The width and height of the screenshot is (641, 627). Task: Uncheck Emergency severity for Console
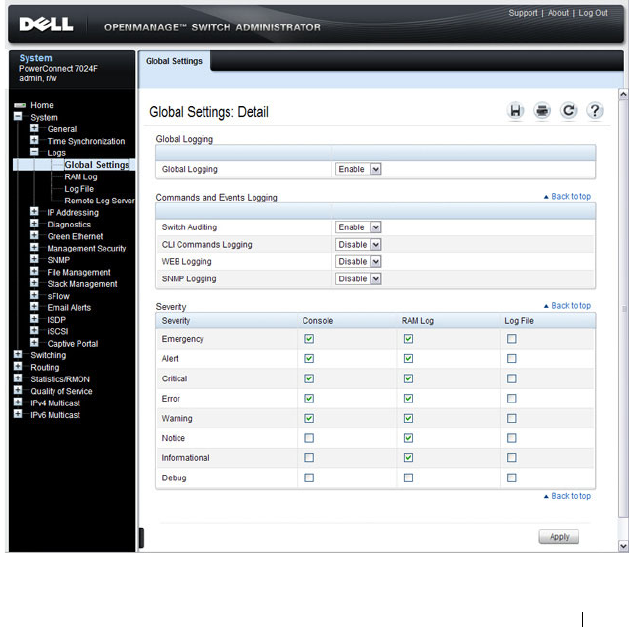pyautogui.click(x=309, y=339)
